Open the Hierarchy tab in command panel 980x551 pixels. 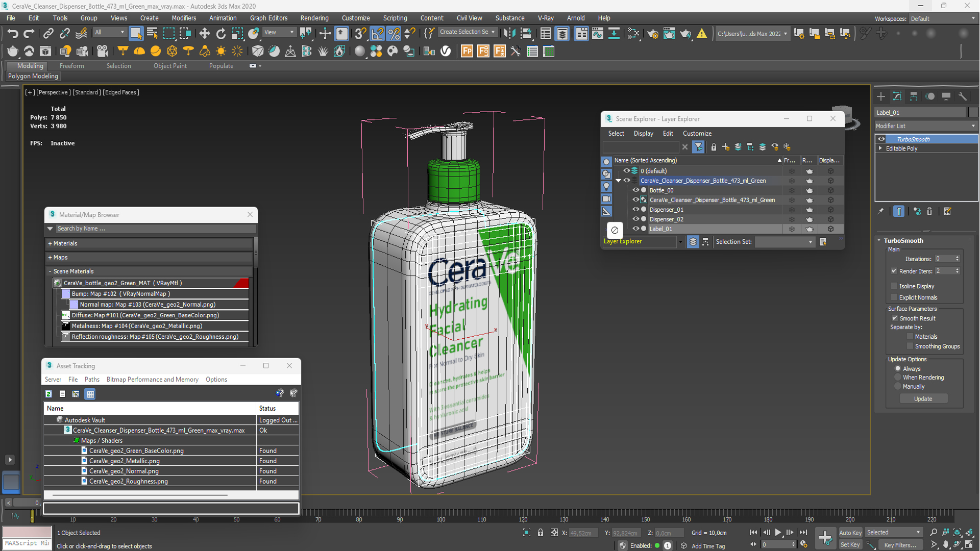click(x=914, y=96)
